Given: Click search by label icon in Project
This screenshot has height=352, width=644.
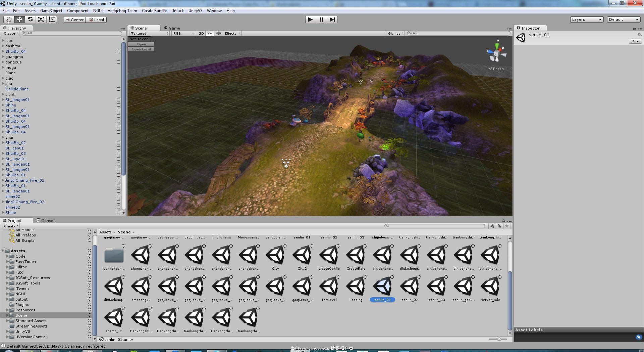Looking at the screenshot, I should (x=499, y=226).
